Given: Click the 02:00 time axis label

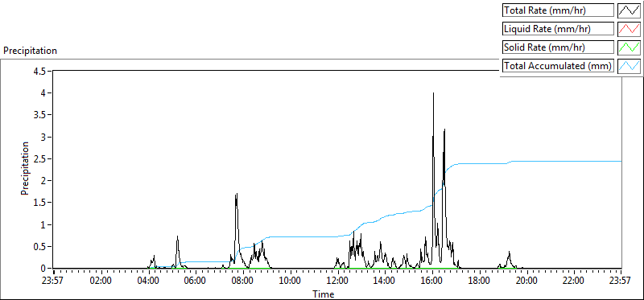Looking at the screenshot, I should pyautogui.click(x=101, y=282).
